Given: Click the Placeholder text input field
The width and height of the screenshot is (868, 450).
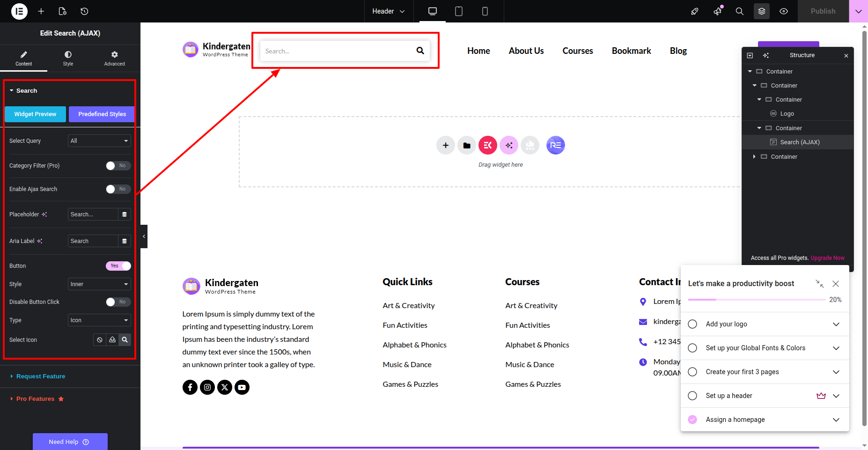Looking at the screenshot, I should point(93,214).
